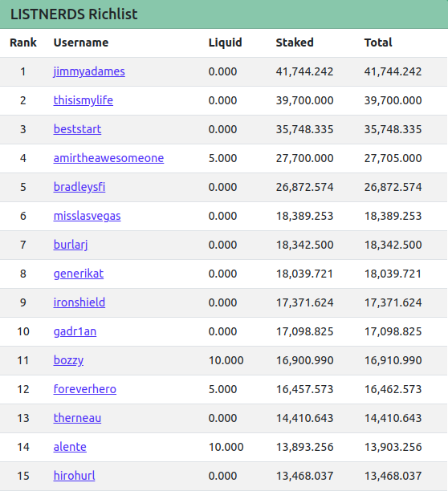Click the Username column header
448x495 pixels.
(81, 43)
